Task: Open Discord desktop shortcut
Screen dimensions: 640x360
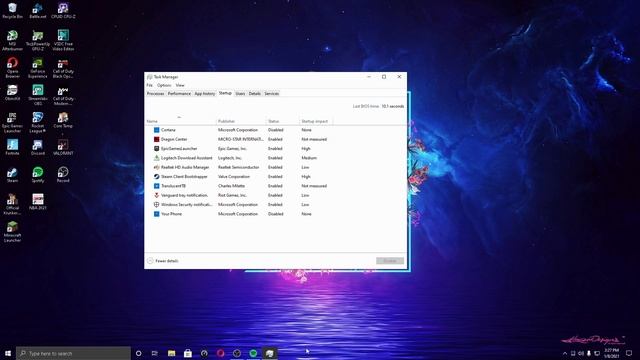Action: (38, 147)
